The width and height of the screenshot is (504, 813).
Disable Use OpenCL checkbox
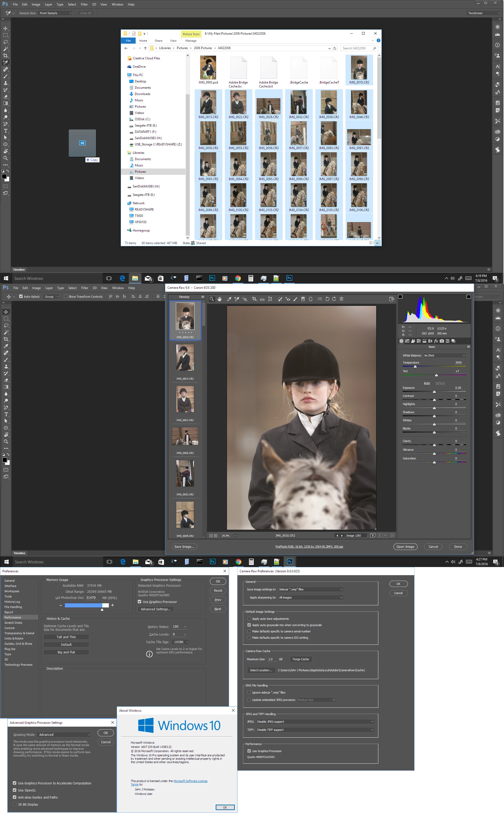[15, 790]
